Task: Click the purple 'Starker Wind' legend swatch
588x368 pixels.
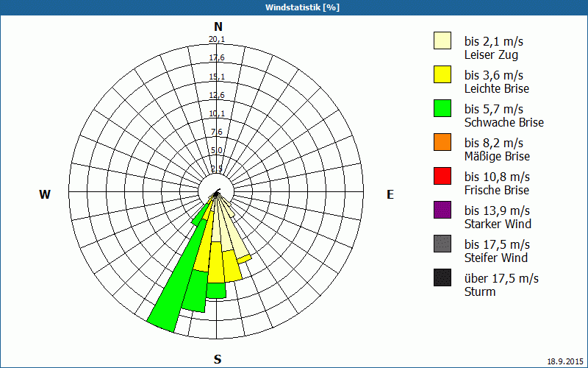Action: click(442, 210)
